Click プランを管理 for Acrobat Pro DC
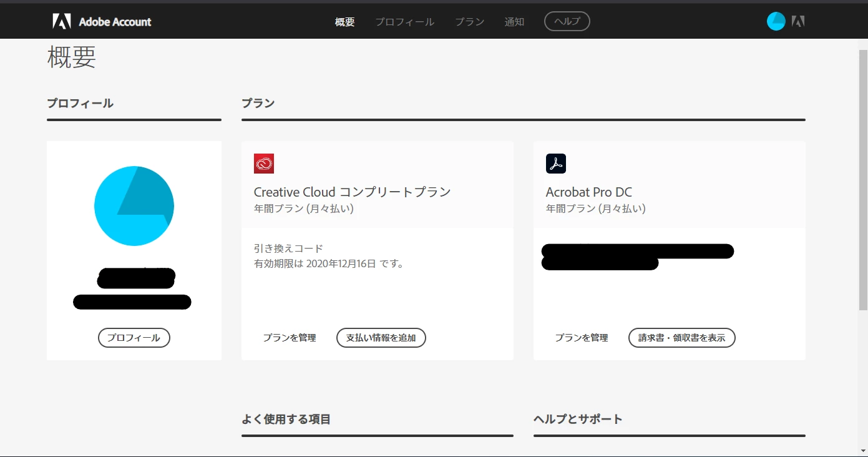 [x=582, y=338]
